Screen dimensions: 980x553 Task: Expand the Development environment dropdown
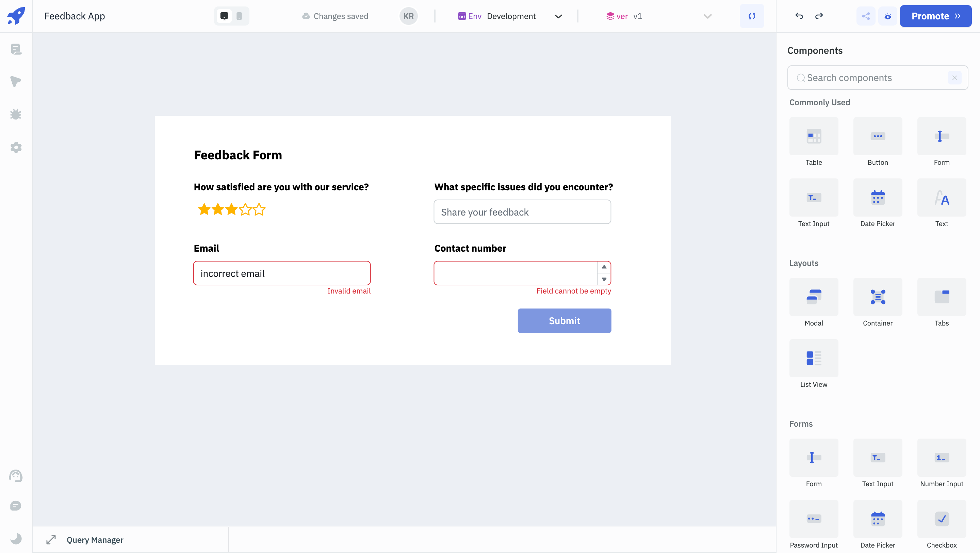click(x=557, y=16)
